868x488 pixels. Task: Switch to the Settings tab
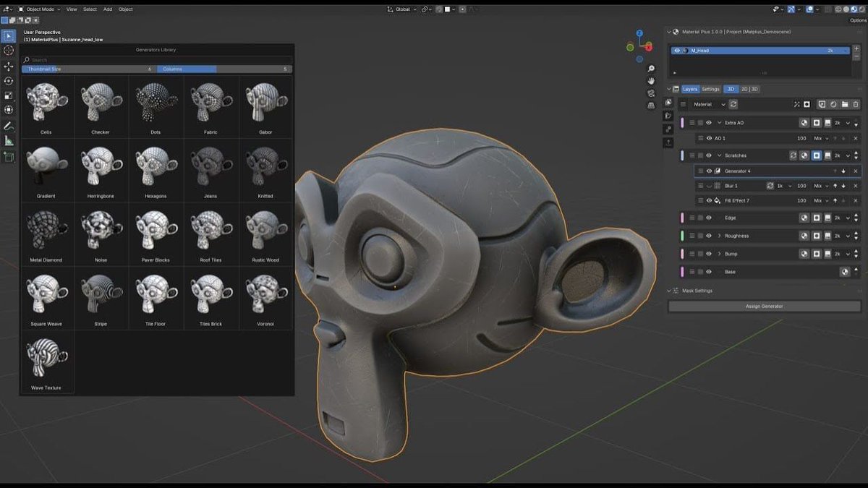pyautogui.click(x=711, y=89)
